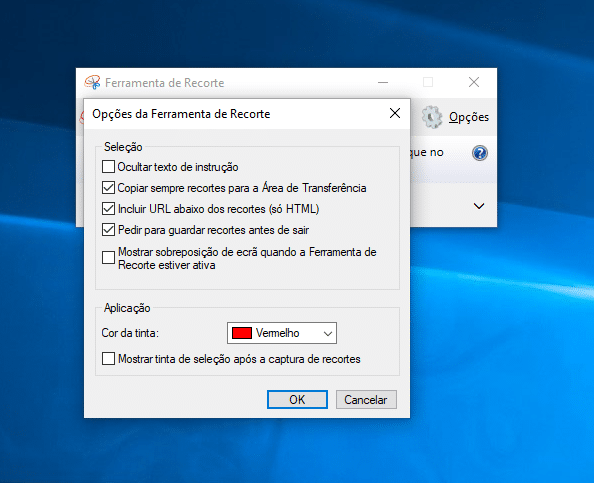Enable Ocultar texto de instrução checkbox

[x=108, y=166]
